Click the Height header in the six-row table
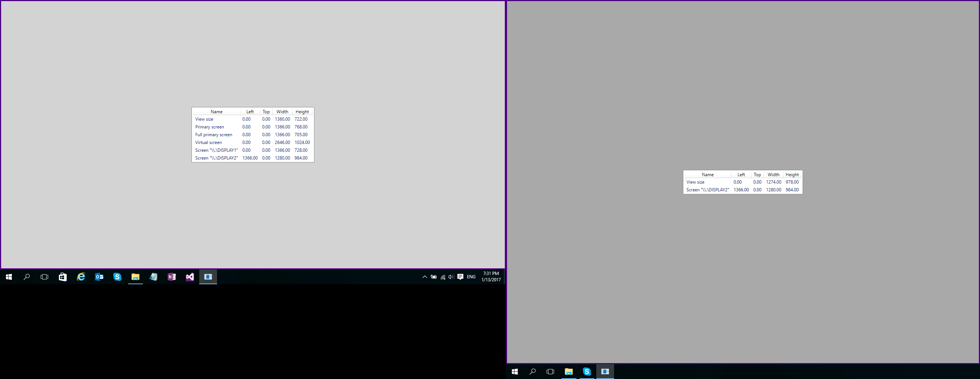This screenshot has width=980, height=379. [x=302, y=112]
